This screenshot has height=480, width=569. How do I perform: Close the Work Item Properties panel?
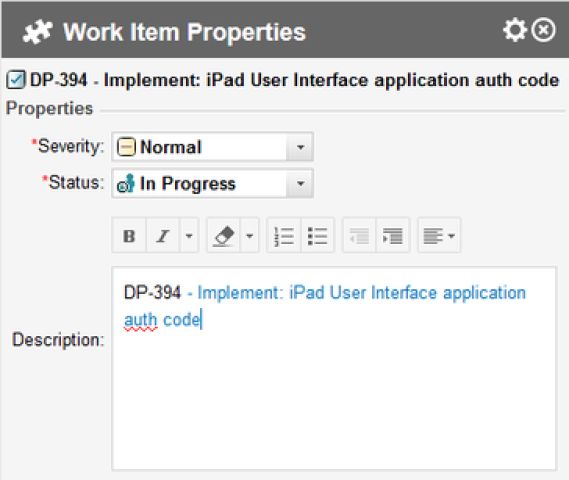click(543, 30)
